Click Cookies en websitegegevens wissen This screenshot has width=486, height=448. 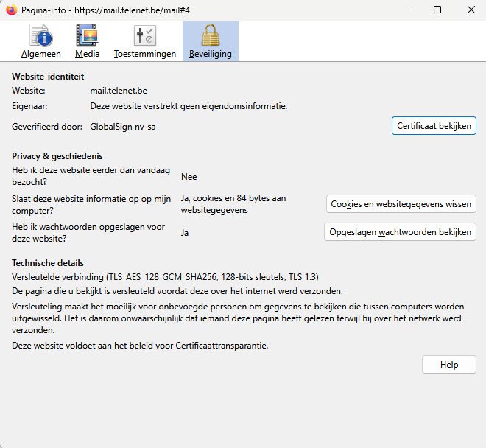[401, 204]
